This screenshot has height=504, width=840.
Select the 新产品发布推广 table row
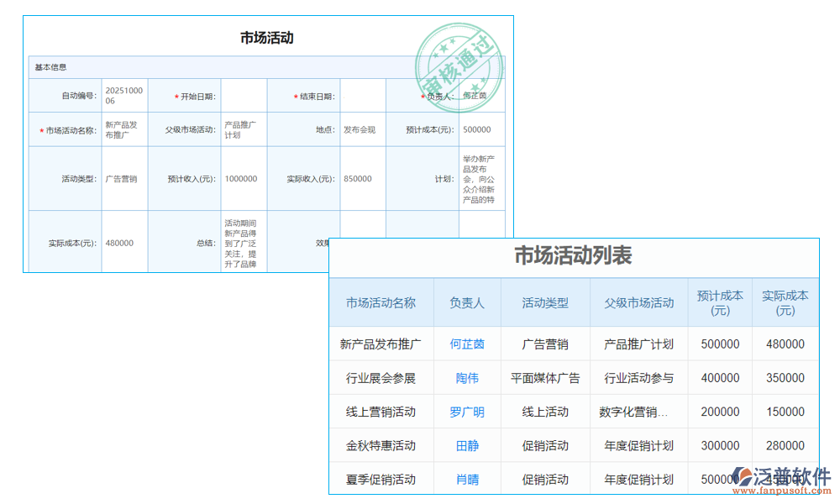[x=381, y=344]
